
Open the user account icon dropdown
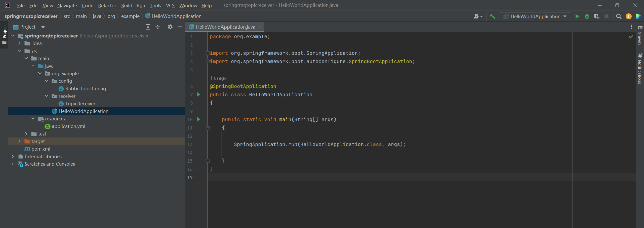[478, 16]
